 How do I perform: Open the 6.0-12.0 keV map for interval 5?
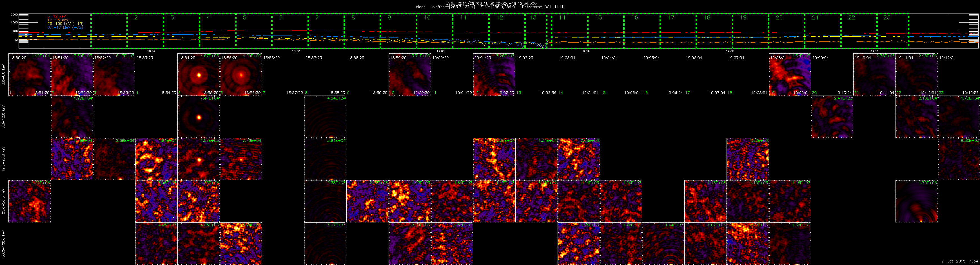click(199, 117)
